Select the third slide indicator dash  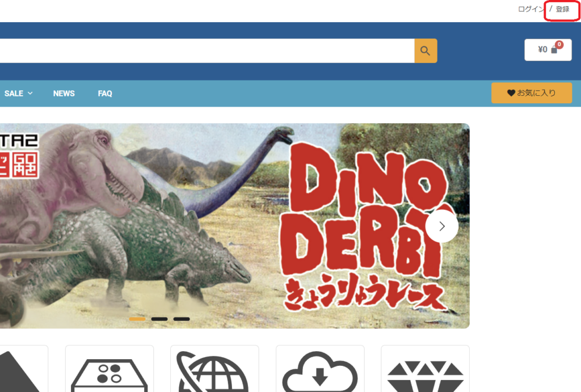[182, 319]
